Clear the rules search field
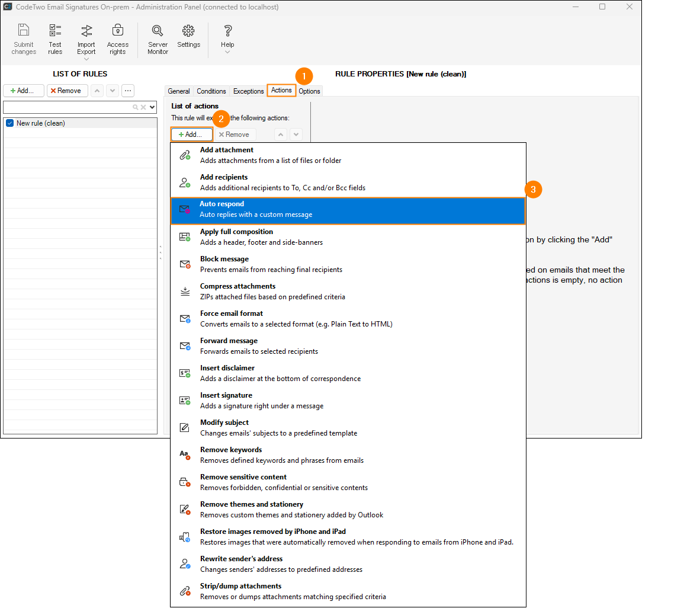 pos(143,107)
